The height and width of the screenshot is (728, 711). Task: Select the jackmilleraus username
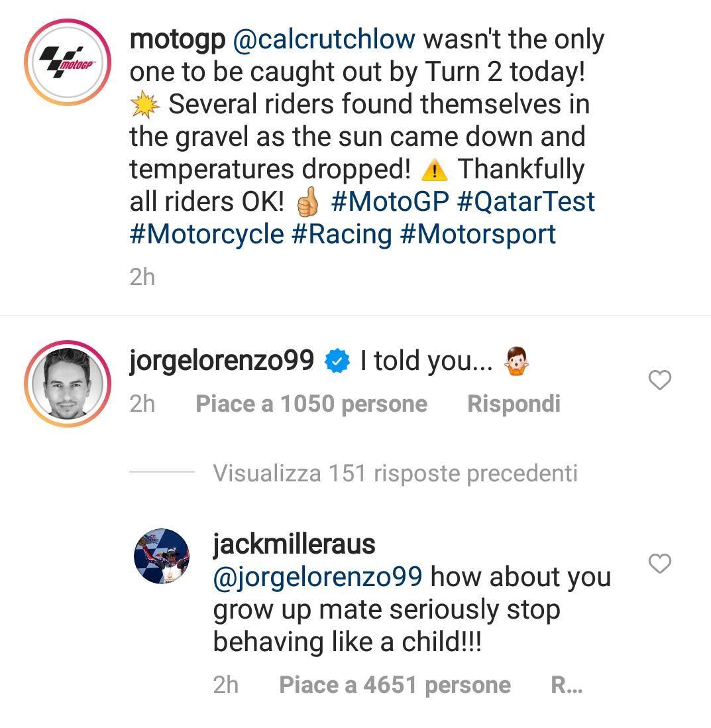(x=292, y=545)
